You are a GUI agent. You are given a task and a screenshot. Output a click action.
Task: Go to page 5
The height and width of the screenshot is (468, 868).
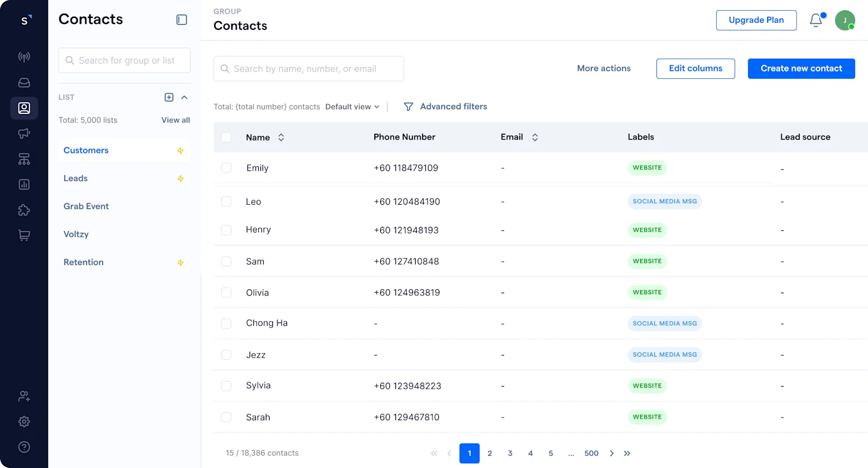[551, 453]
